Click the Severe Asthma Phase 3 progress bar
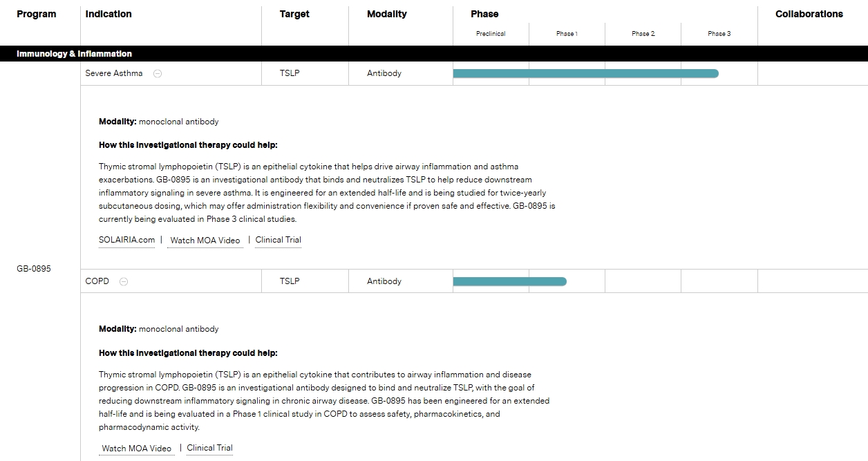The height and width of the screenshot is (461, 868). 585,73
